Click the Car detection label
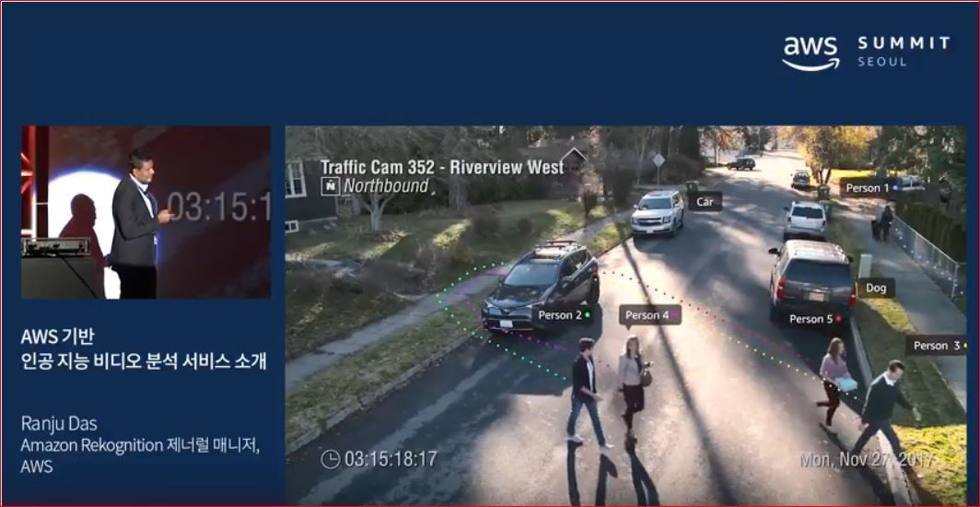 click(x=705, y=201)
